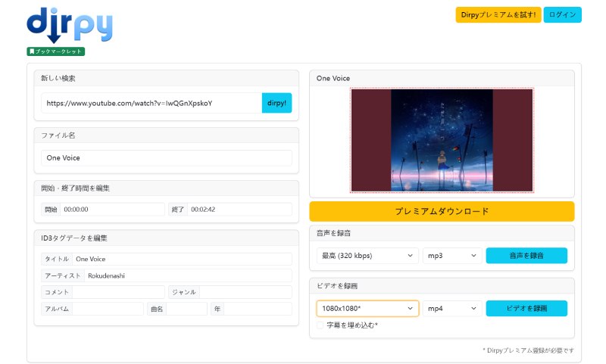
Task: Click the Rokudenashi artist field
Action: click(188, 275)
